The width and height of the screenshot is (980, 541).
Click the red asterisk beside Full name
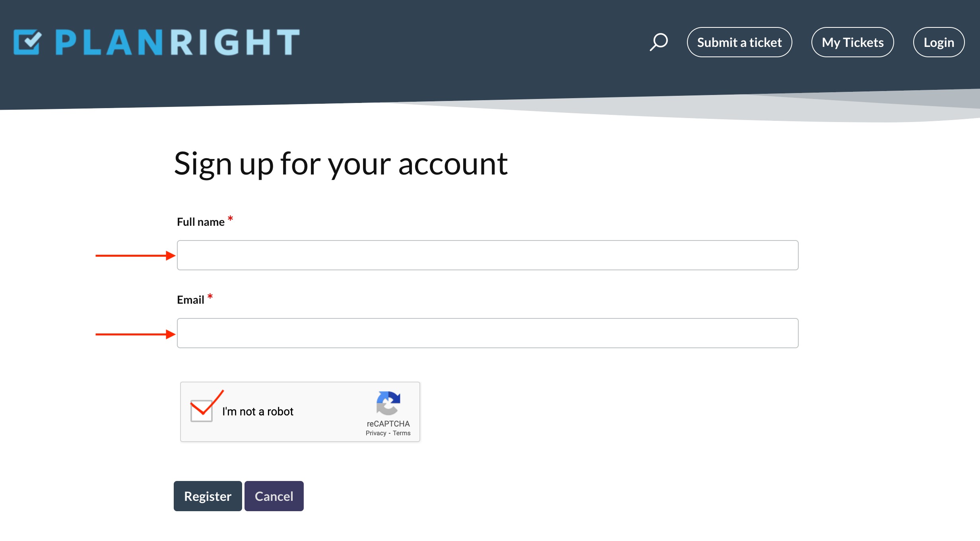point(230,219)
